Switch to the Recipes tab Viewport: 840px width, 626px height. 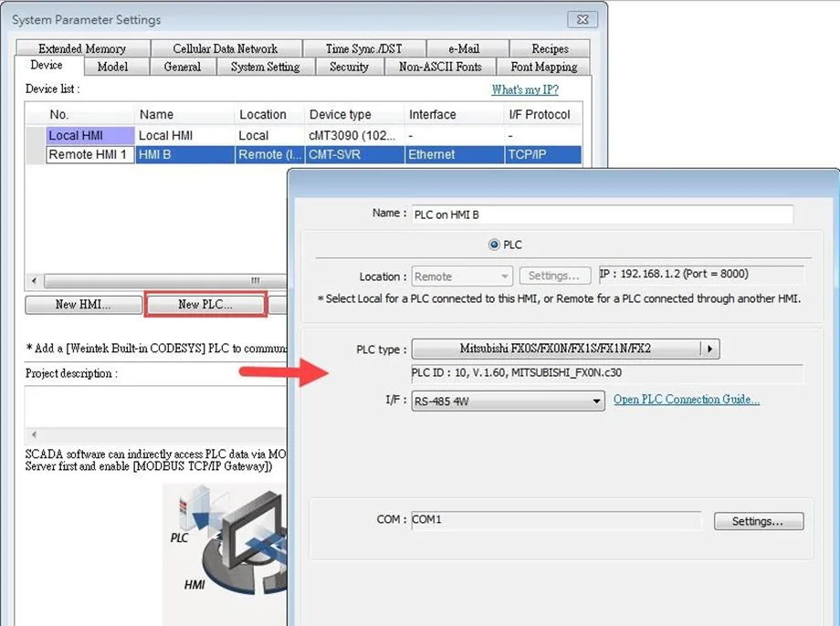click(x=551, y=48)
